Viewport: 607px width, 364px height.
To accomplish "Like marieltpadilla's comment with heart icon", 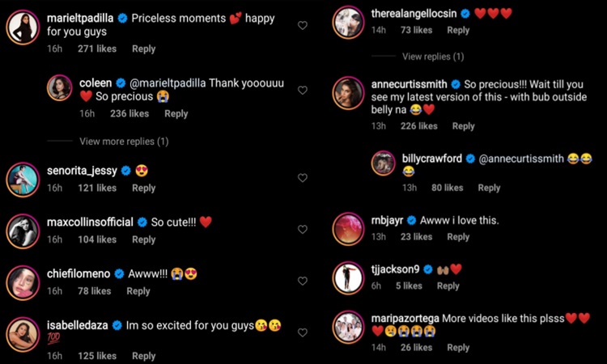I will [x=303, y=25].
